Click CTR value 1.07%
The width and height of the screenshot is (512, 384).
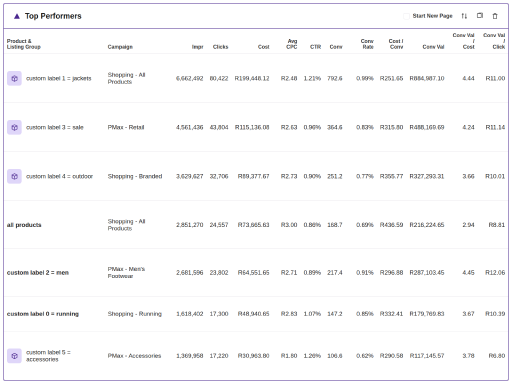312,314
